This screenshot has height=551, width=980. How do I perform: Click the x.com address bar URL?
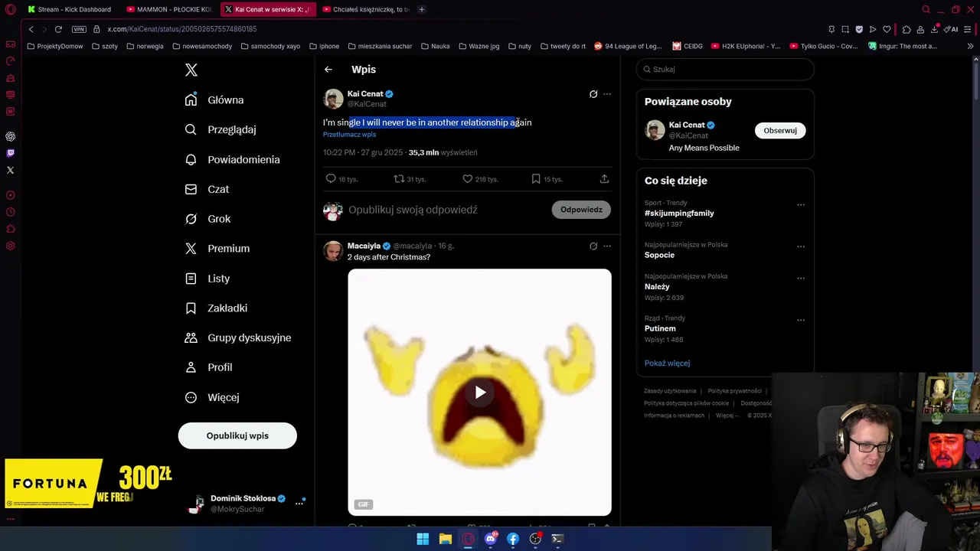click(182, 29)
